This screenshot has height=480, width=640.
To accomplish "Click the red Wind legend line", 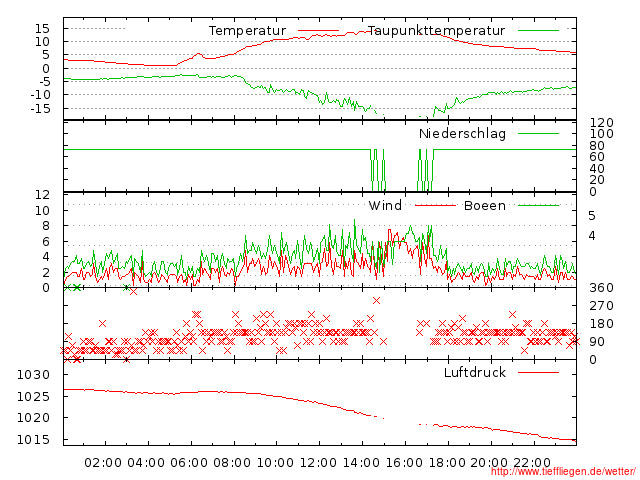I will [435, 205].
